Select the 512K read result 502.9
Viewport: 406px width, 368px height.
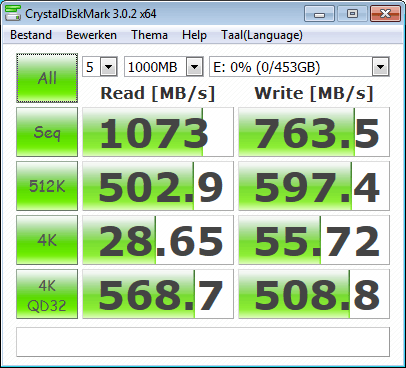coord(158,186)
